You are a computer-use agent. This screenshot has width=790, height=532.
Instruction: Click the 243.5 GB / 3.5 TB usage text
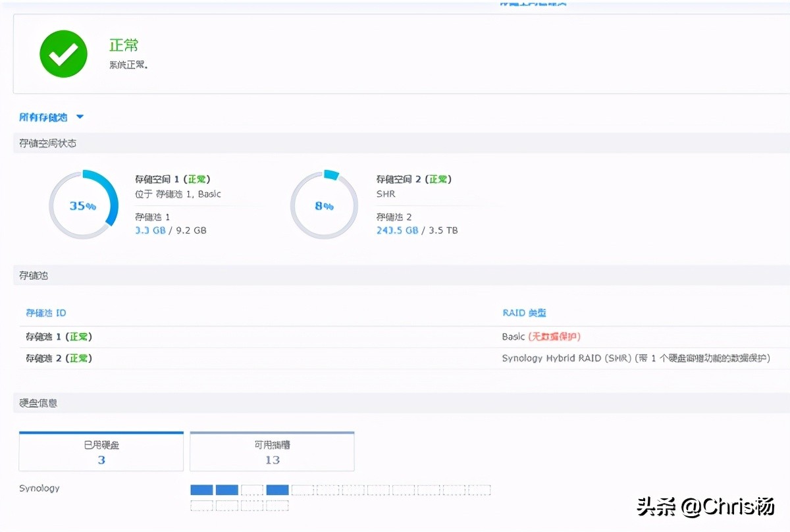pyautogui.click(x=417, y=230)
